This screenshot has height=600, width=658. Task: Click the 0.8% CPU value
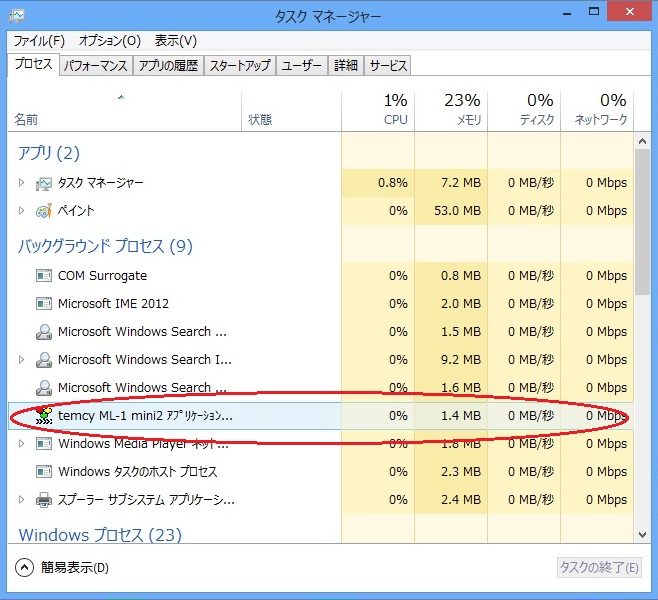coord(392,183)
